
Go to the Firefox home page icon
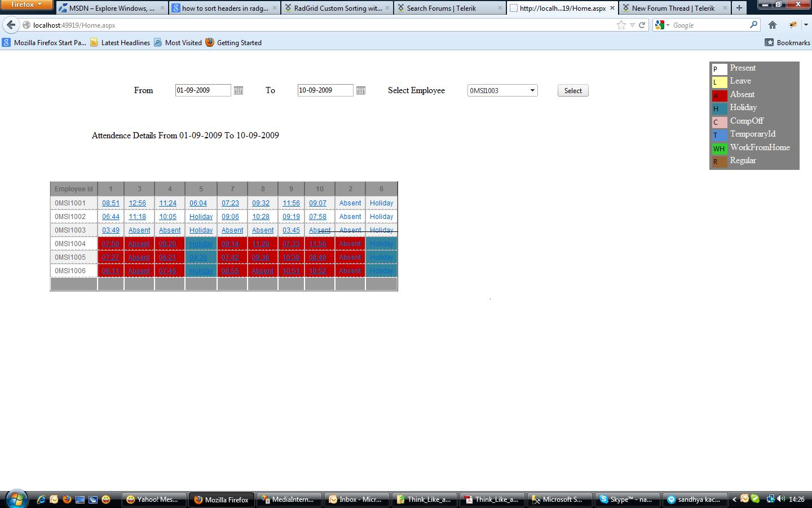[773, 25]
